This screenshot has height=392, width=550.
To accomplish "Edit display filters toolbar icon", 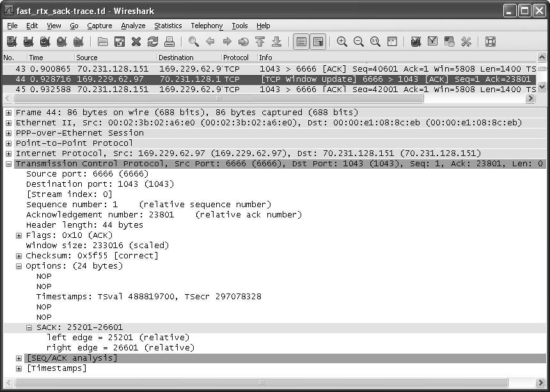I will [432, 42].
